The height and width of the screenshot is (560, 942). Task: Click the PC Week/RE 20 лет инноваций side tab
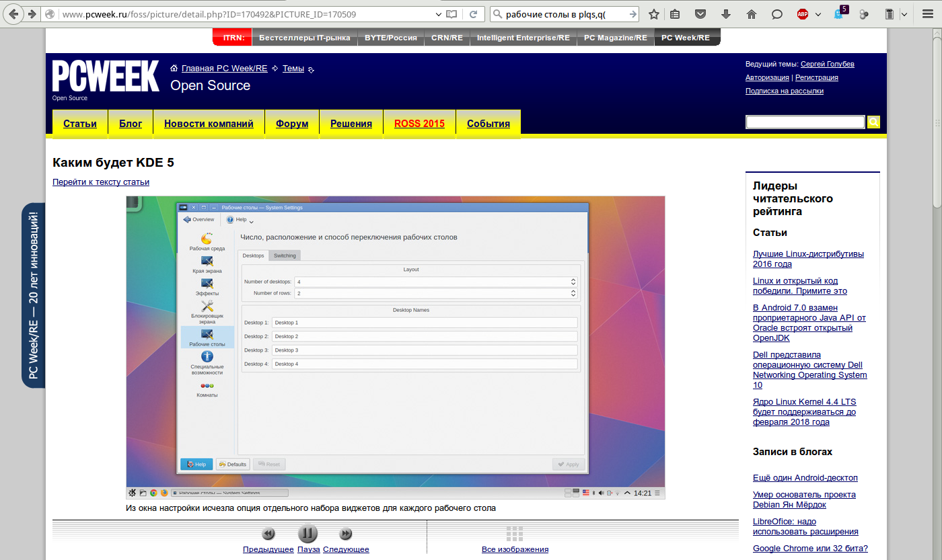click(x=34, y=296)
